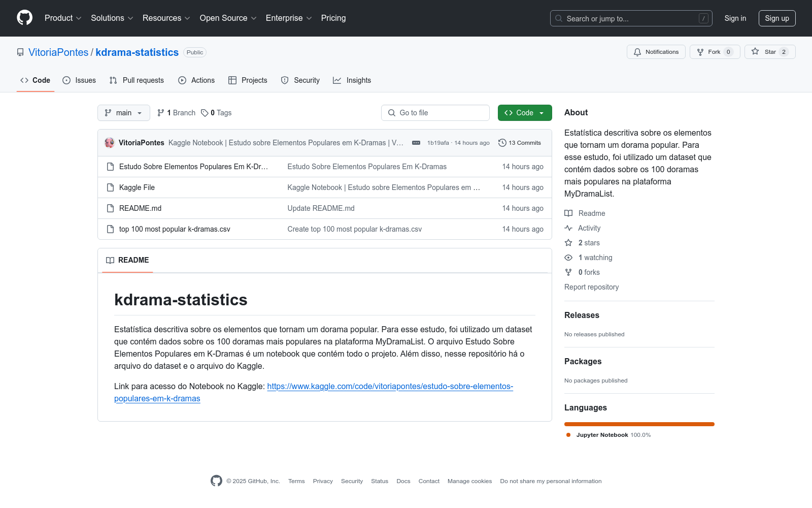The image size is (812, 508).
Task: Click the Star icon
Action: click(x=755, y=52)
